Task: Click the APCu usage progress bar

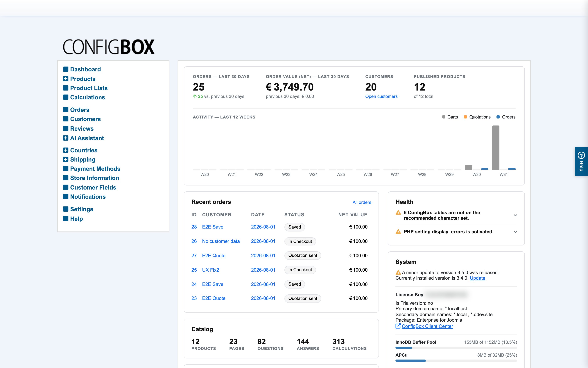Action: click(456, 361)
